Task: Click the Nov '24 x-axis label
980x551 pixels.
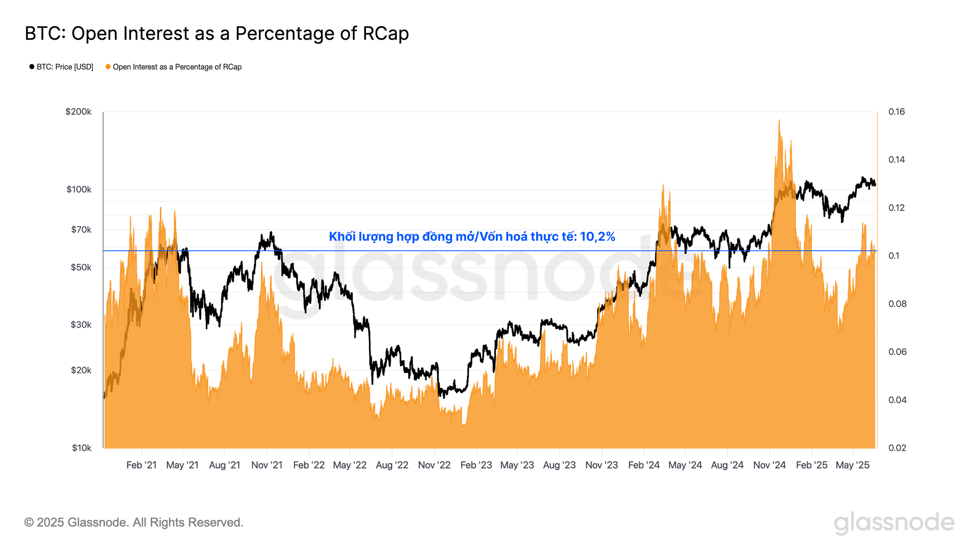Action: [769, 465]
